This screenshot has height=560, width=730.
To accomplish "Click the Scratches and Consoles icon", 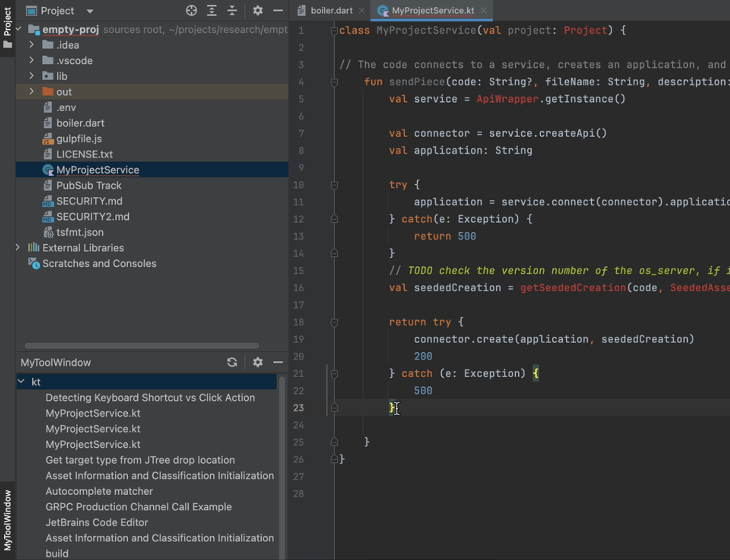I will (34, 263).
